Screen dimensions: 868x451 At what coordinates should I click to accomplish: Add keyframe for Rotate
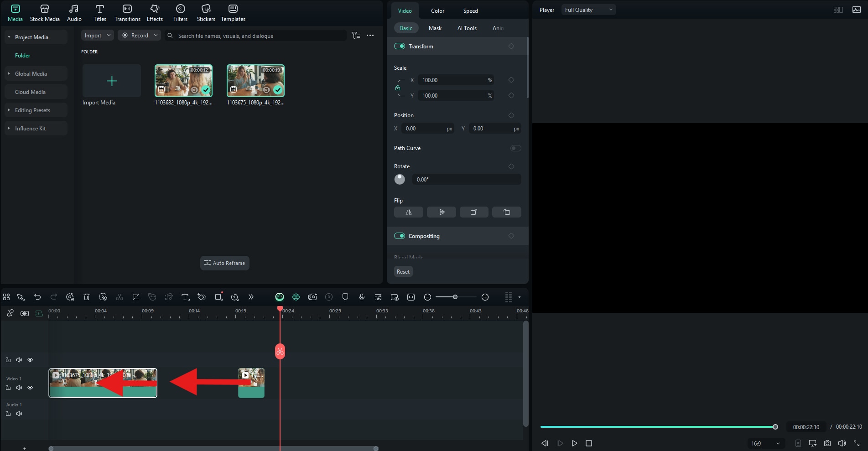tap(511, 166)
